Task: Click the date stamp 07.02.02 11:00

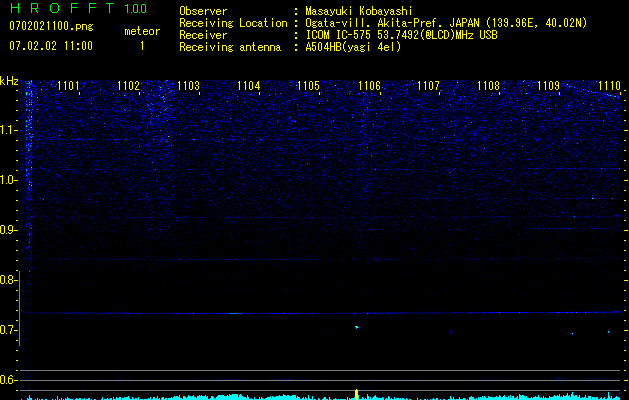Action: click(x=51, y=46)
